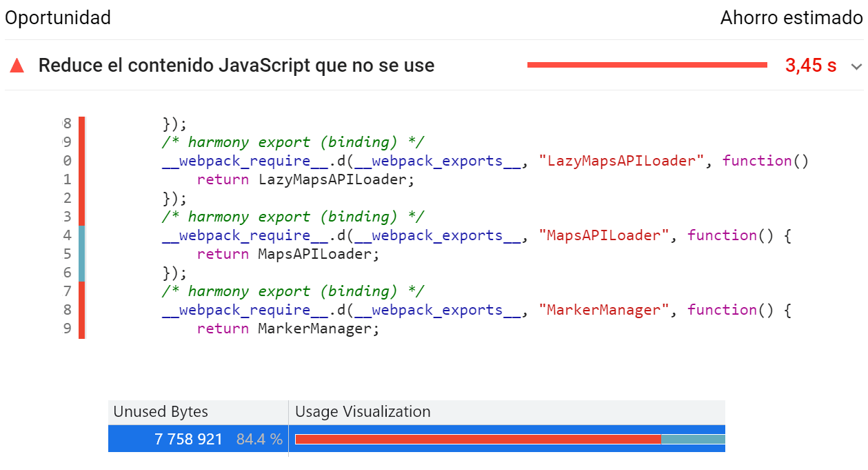This screenshot has height=470, width=868.
Task: Click the 'return LazyMapsAPILoader;' code line
Action: click(307, 179)
